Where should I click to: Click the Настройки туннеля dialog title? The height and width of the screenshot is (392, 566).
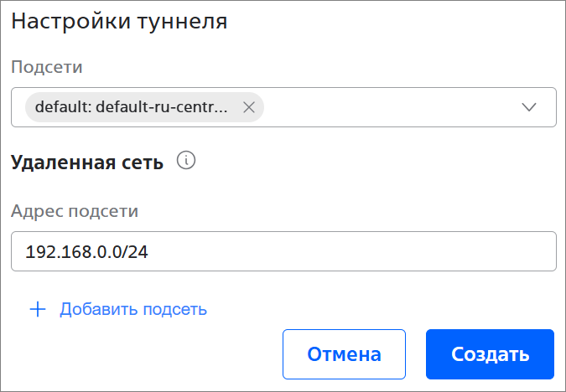click(x=119, y=22)
